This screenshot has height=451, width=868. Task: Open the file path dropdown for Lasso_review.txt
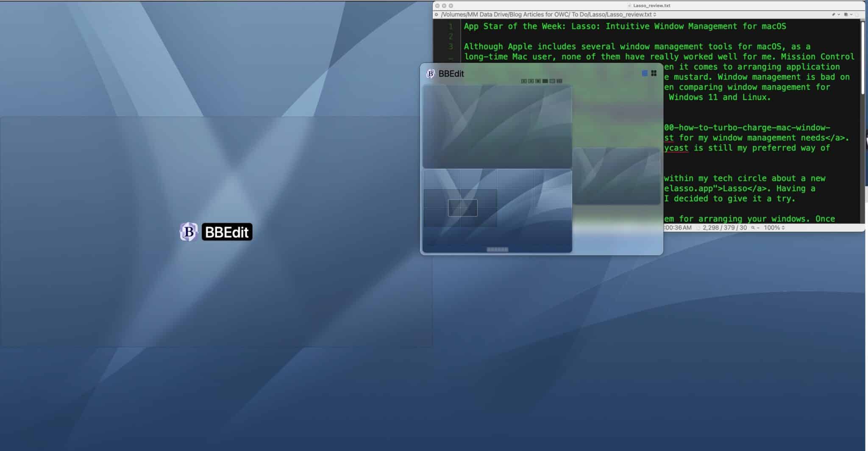pyautogui.click(x=655, y=14)
